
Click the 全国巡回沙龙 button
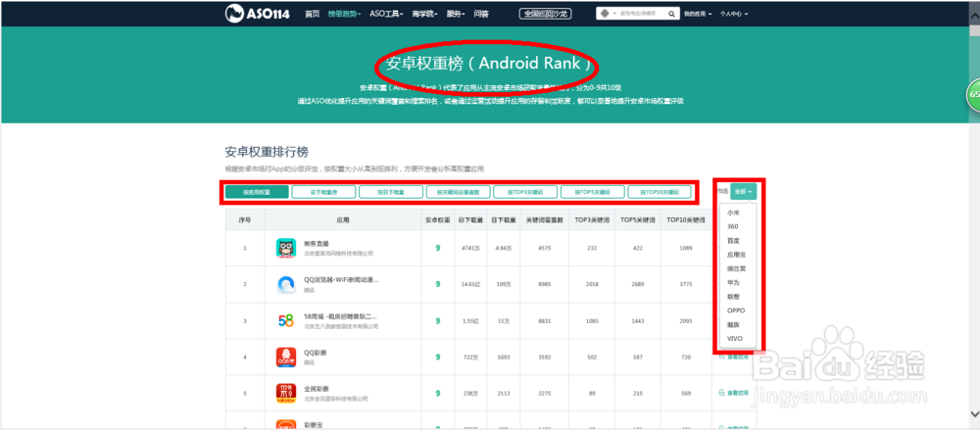[546, 13]
